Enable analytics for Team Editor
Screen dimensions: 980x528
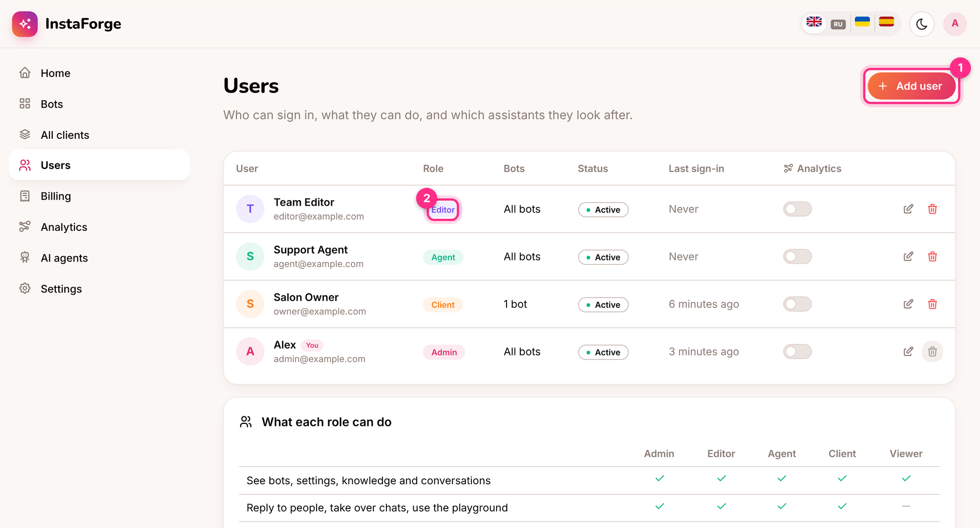coord(797,209)
